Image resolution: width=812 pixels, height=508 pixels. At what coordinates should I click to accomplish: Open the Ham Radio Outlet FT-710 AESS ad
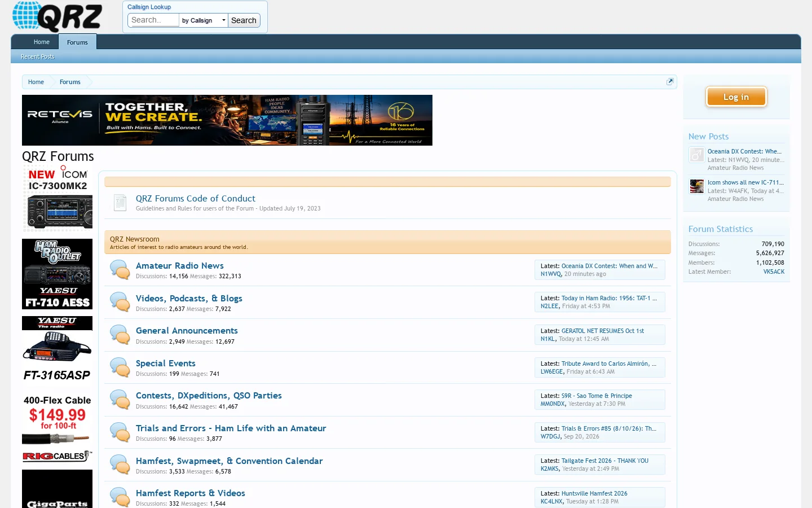click(x=58, y=274)
